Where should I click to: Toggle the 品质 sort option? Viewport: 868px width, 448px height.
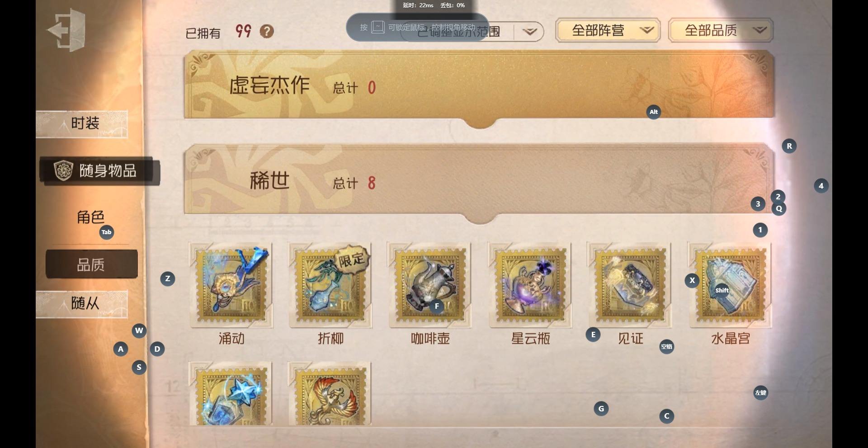pos(91,264)
